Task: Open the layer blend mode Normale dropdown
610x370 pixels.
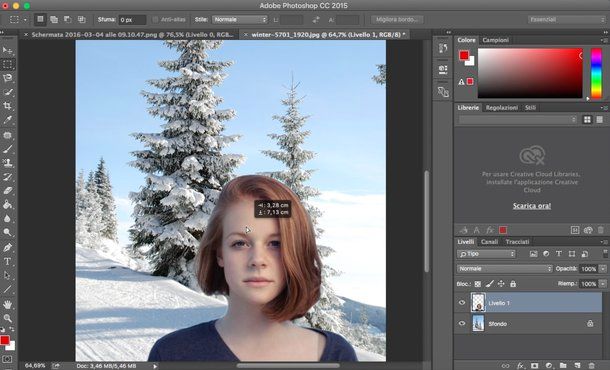Action: point(504,269)
